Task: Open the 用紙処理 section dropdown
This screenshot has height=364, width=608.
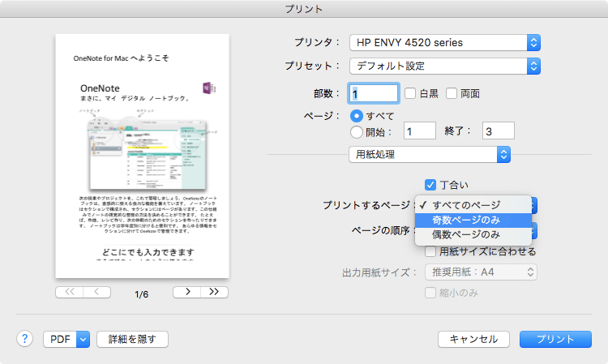Action: (x=429, y=155)
